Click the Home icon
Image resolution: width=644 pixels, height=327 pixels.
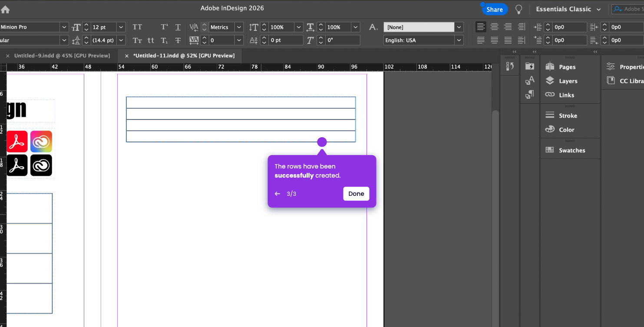pos(5,10)
